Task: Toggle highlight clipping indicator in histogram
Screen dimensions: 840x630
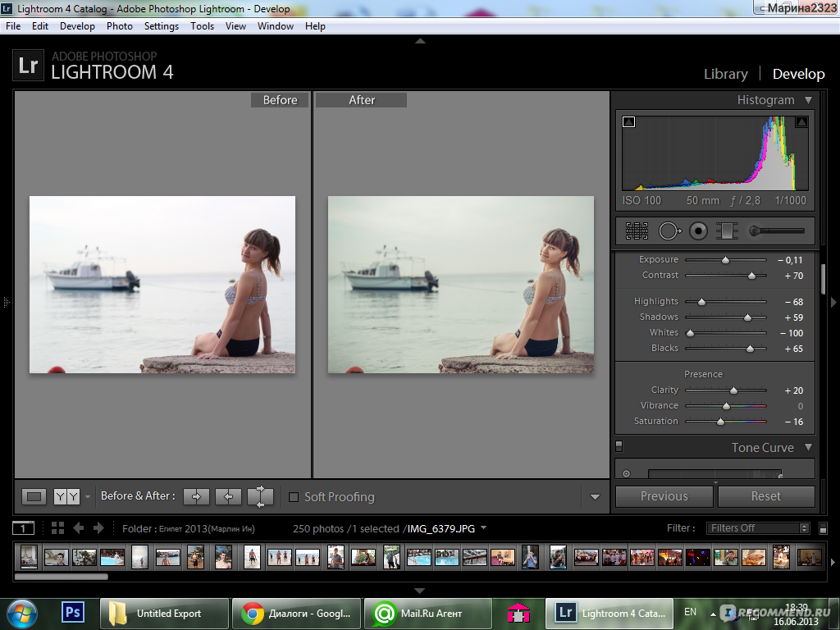Action: pyautogui.click(x=801, y=122)
